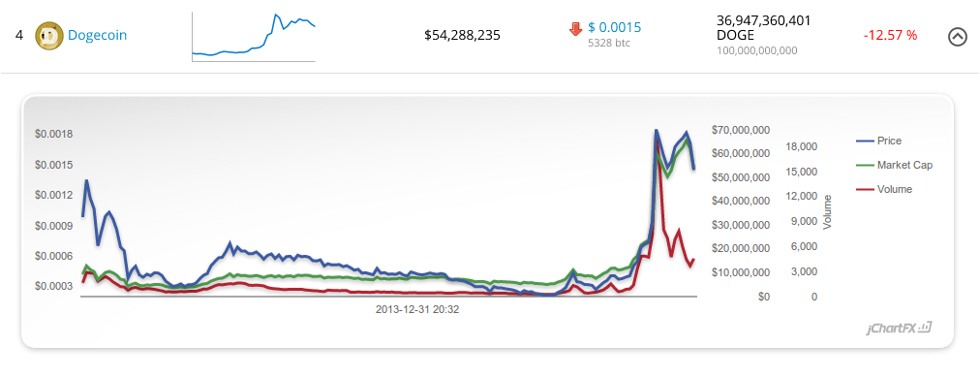
Task: Click the $0 market cap axis label
Action: (x=764, y=297)
